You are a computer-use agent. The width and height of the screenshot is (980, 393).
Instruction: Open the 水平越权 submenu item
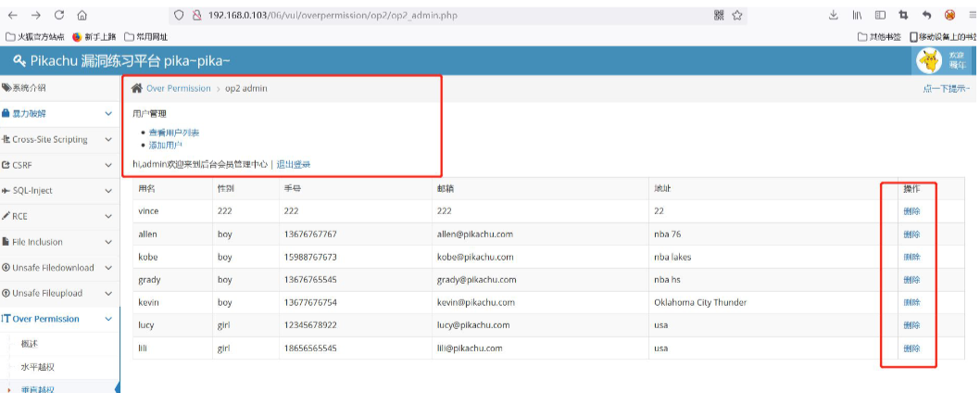[x=38, y=367]
